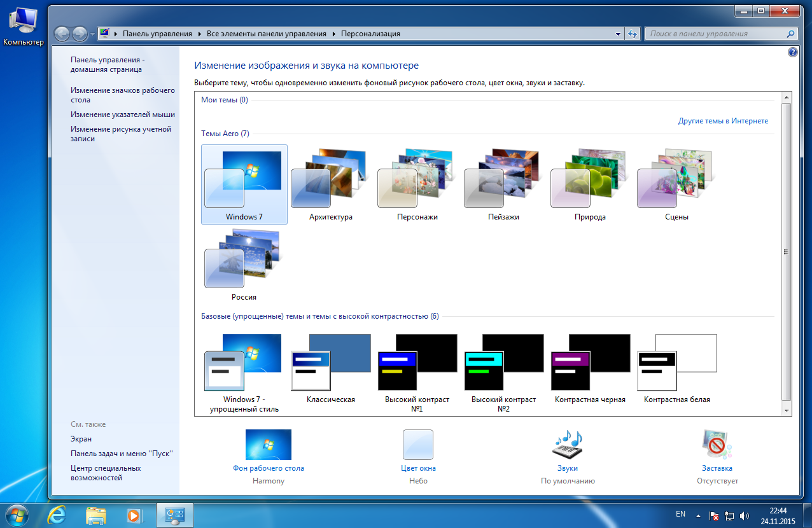The width and height of the screenshot is (812, 528).
Task: Open the 'Экран' link under См. также
Action: coord(81,439)
